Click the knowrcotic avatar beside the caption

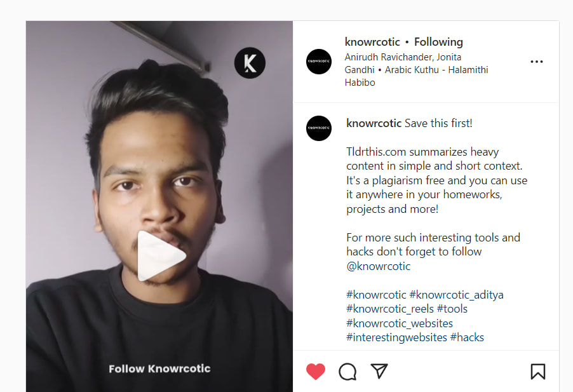[x=319, y=128]
